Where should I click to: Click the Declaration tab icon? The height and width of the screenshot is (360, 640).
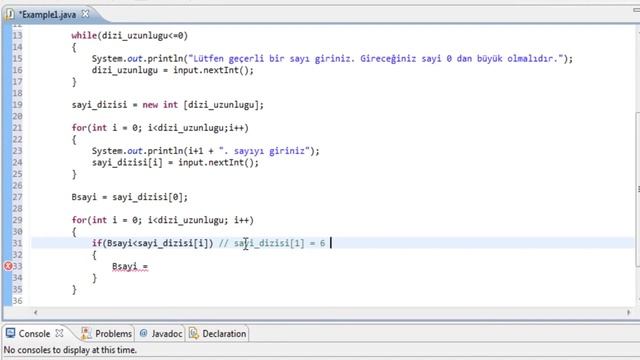tap(193, 333)
